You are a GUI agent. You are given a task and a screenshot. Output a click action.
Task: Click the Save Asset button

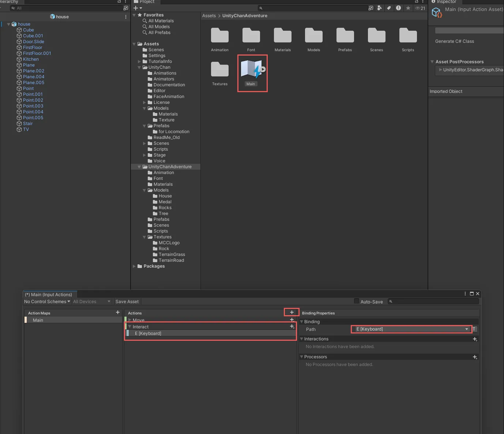(127, 302)
